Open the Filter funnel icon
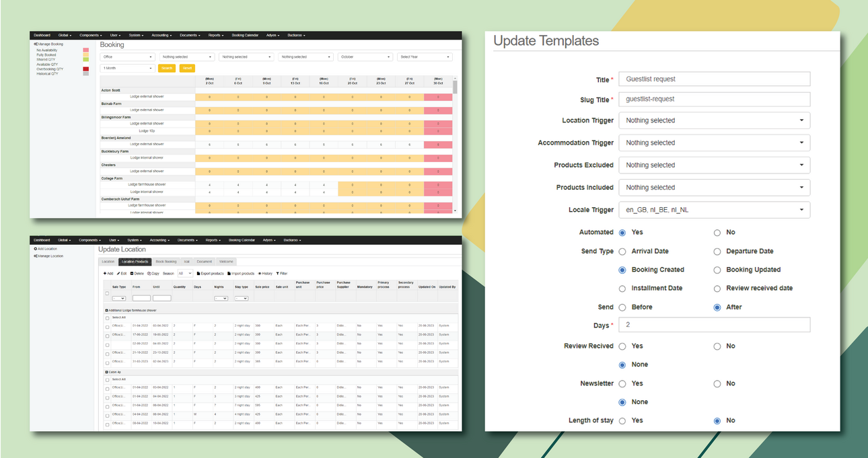The width and height of the screenshot is (868, 458). click(x=277, y=274)
